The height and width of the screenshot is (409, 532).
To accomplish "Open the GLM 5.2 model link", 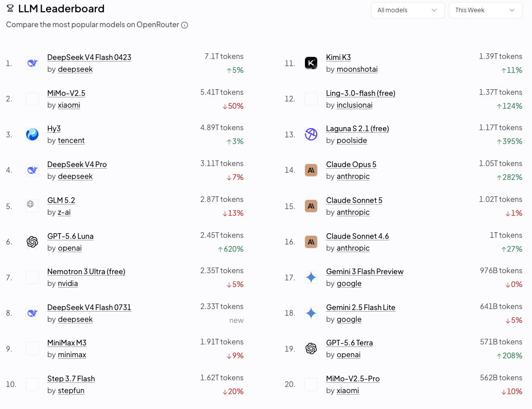I will [x=61, y=200].
